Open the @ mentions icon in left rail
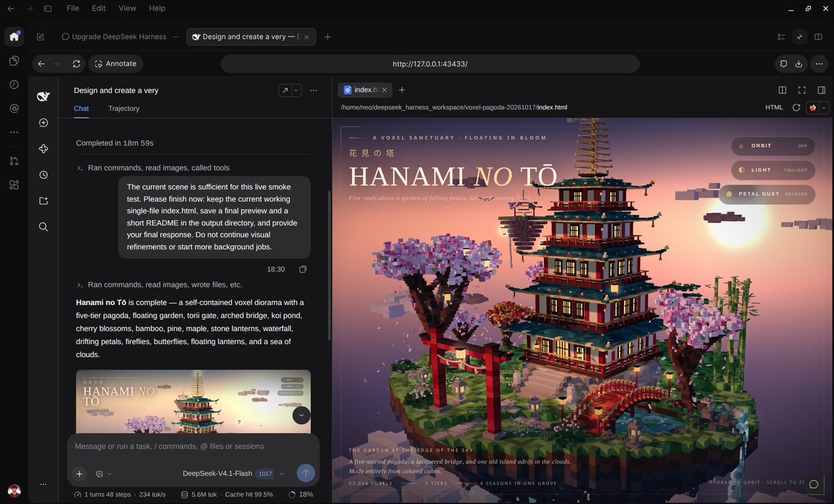The width and height of the screenshot is (834, 504). [15, 108]
